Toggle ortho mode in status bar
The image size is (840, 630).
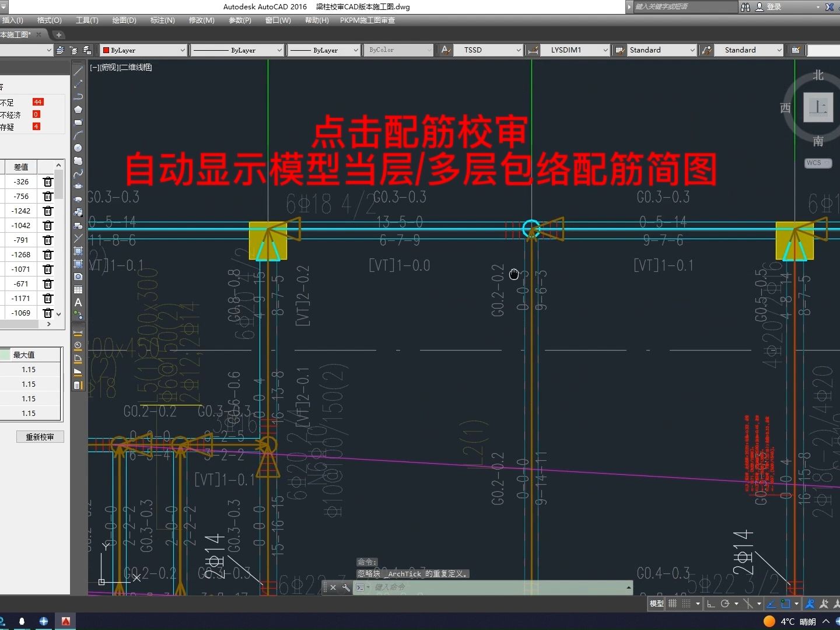pos(711,604)
